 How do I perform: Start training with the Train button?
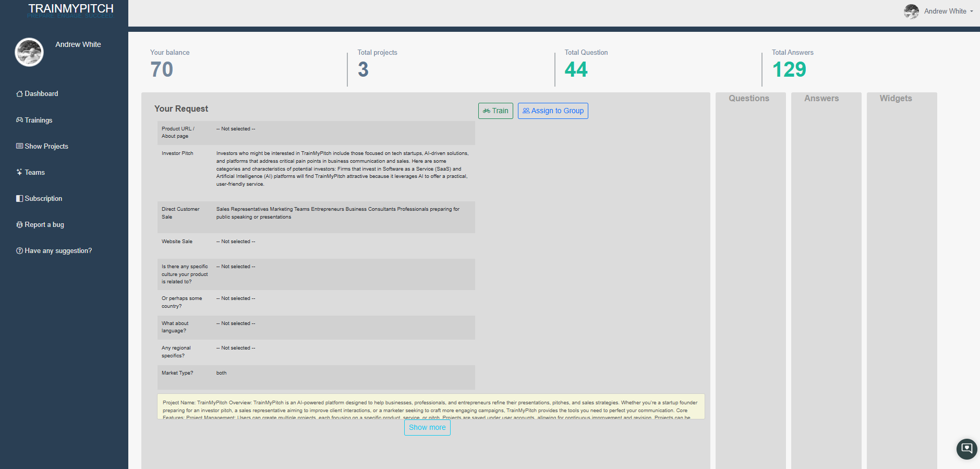point(495,111)
